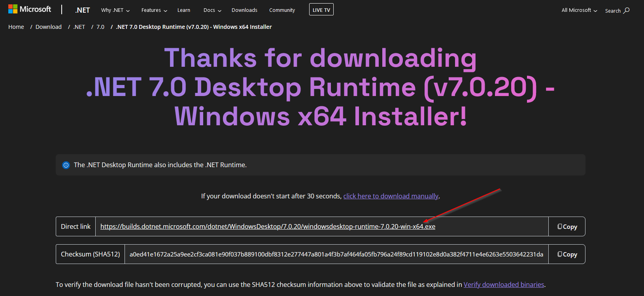Expand the Features dropdown menu
Image resolution: width=644 pixels, height=296 pixels.
pyautogui.click(x=154, y=10)
